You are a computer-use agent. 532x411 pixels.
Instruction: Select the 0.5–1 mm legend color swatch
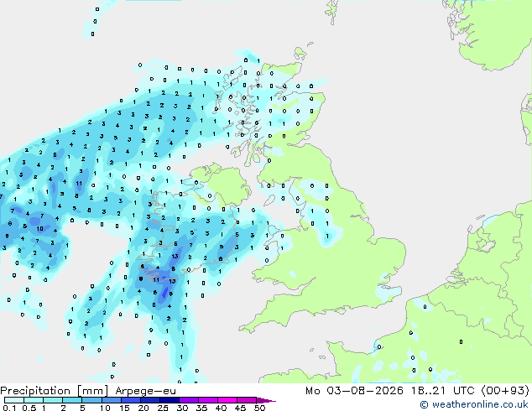pyautogui.click(x=34, y=400)
